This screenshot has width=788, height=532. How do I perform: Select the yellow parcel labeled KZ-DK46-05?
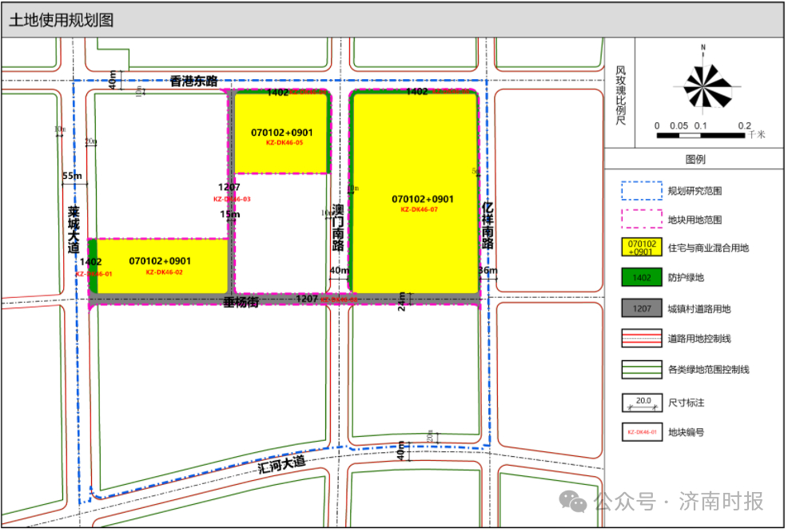point(280,153)
